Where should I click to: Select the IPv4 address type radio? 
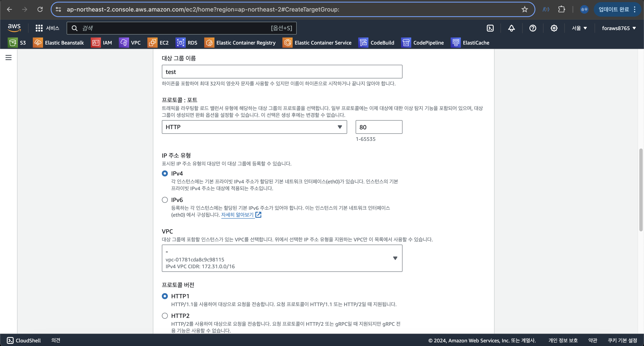(165, 173)
